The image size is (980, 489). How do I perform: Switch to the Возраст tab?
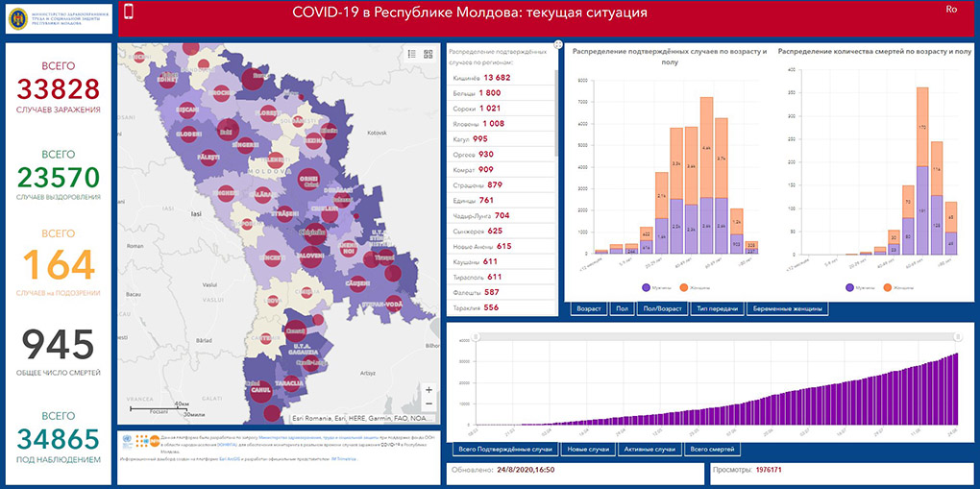pyautogui.click(x=589, y=309)
